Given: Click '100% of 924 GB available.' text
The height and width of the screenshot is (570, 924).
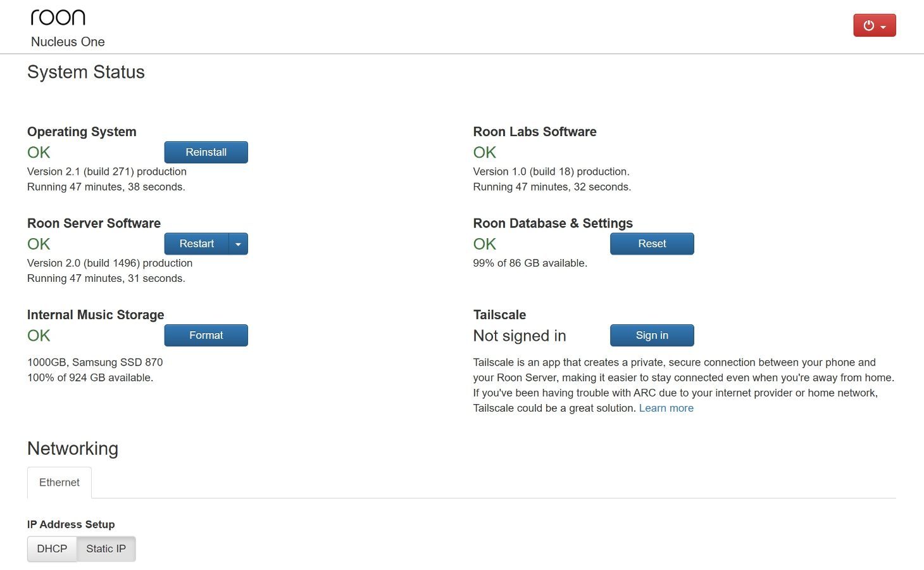Looking at the screenshot, I should (91, 377).
